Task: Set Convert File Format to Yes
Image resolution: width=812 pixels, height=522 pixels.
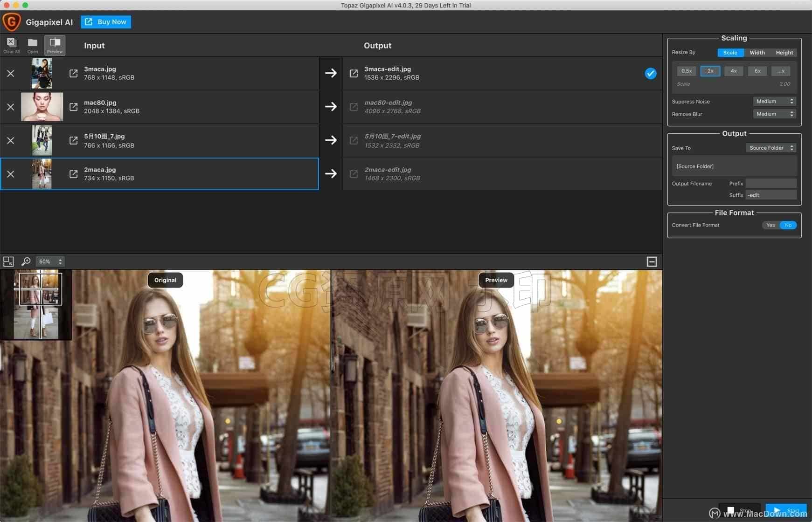Action: click(770, 225)
